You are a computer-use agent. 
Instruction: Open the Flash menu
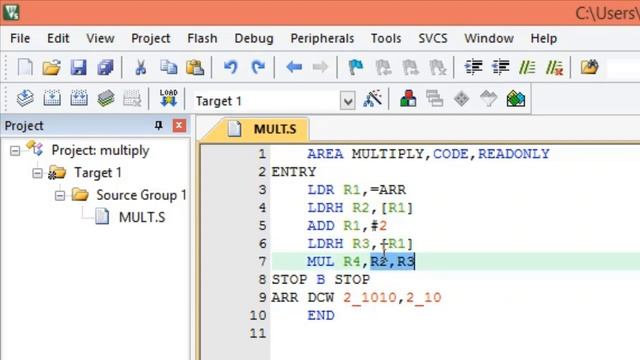[x=202, y=38]
